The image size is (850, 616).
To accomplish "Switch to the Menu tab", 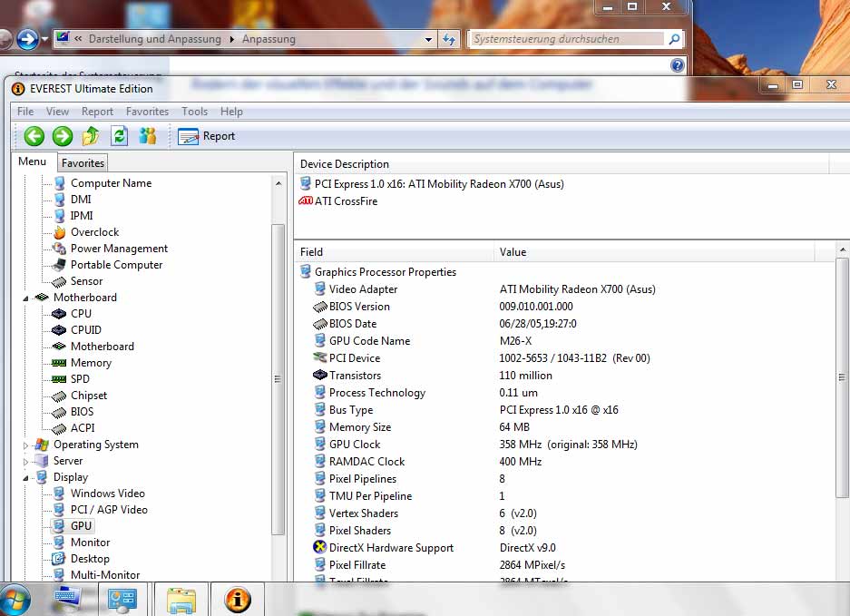I will [x=32, y=161].
